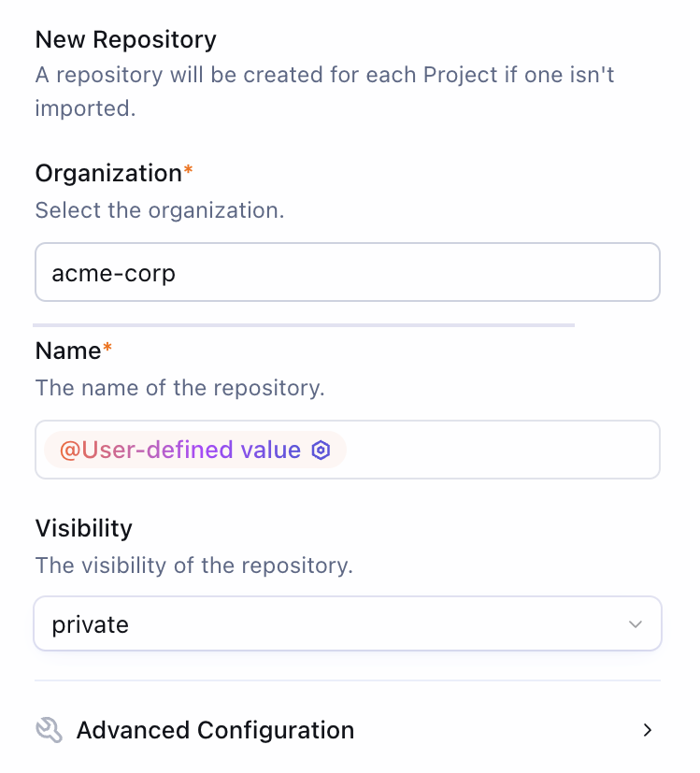
Task: Click the hexagon icon in the User-defined value chip
Action: pos(321,451)
